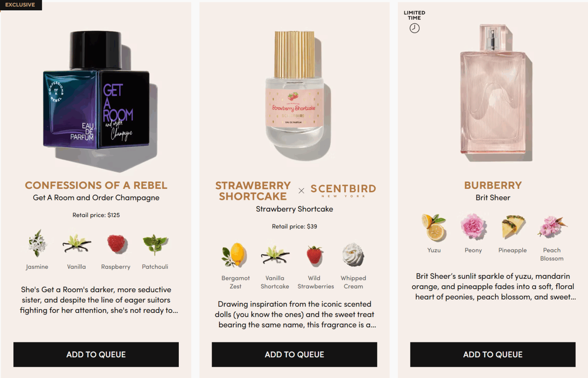
Task: Click the Jasmine note icon
Action: tap(37, 243)
